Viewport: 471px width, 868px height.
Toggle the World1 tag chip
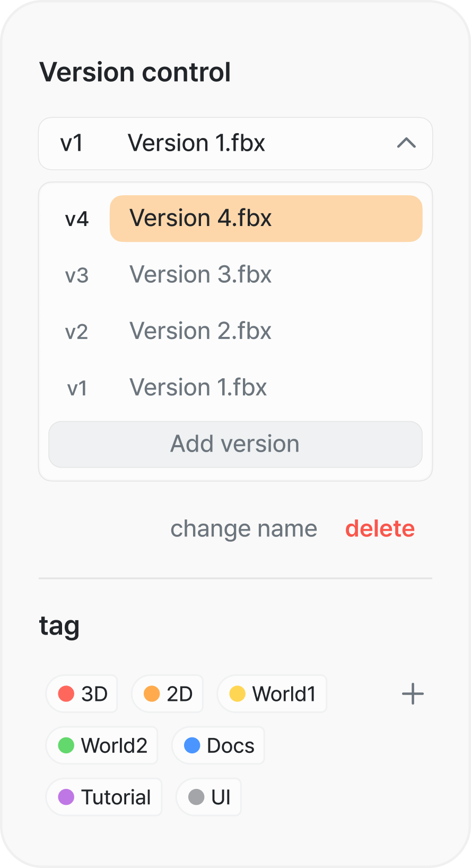pyautogui.click(x=272, y=694)
